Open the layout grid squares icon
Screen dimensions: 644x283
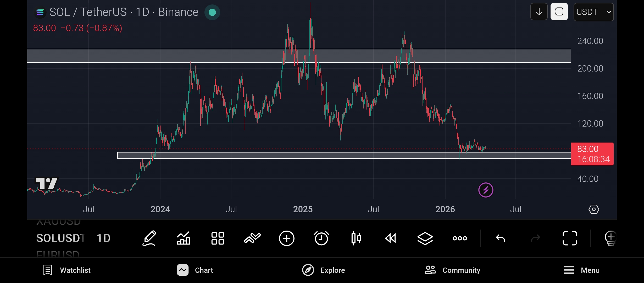218,238
